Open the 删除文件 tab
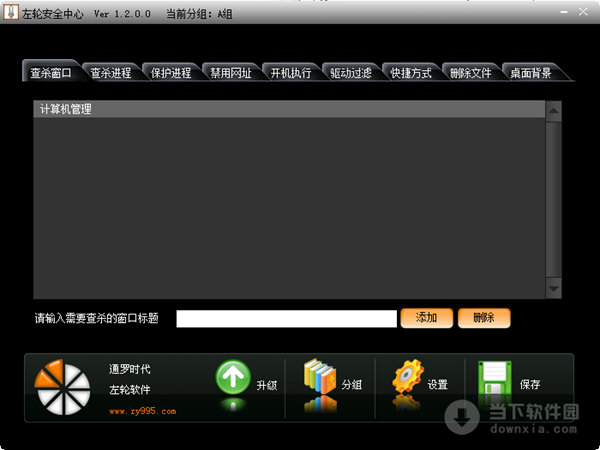 click(x=471, y=72)
